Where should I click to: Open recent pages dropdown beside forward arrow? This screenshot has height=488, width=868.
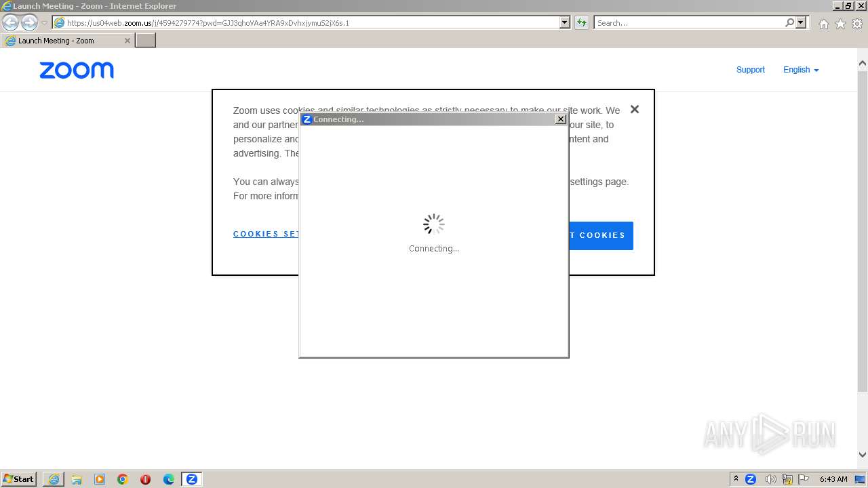[x=44, y=23]
